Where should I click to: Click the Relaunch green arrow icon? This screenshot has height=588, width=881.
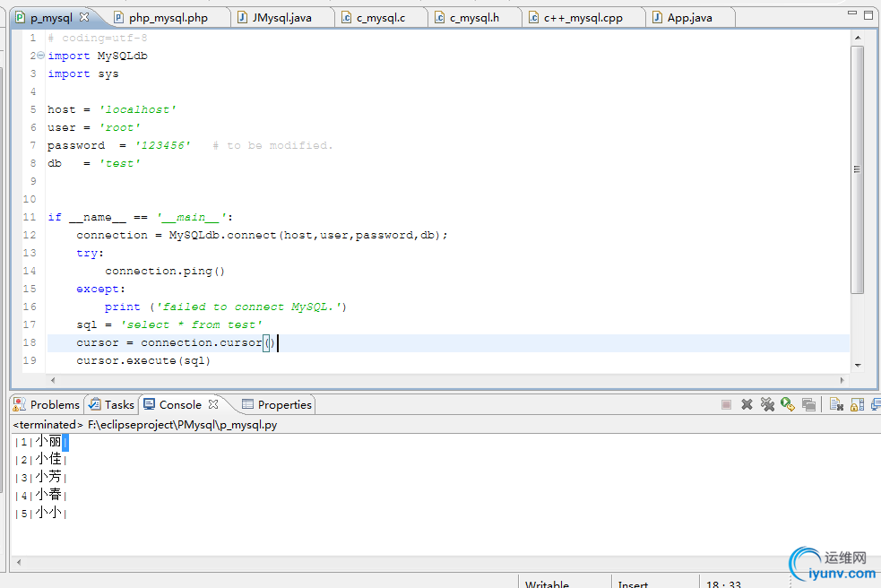pos(788,405)
